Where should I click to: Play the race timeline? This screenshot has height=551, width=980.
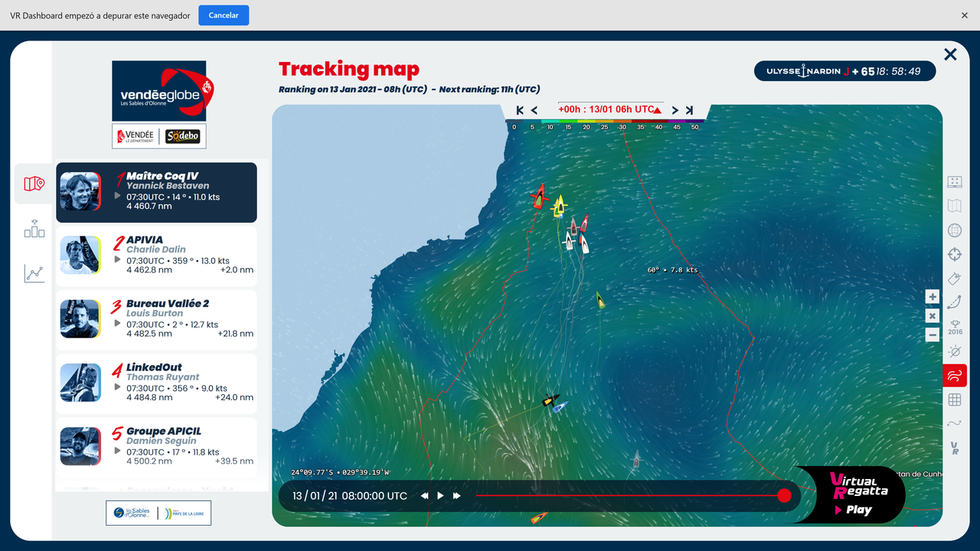click(x=440, y=496)
